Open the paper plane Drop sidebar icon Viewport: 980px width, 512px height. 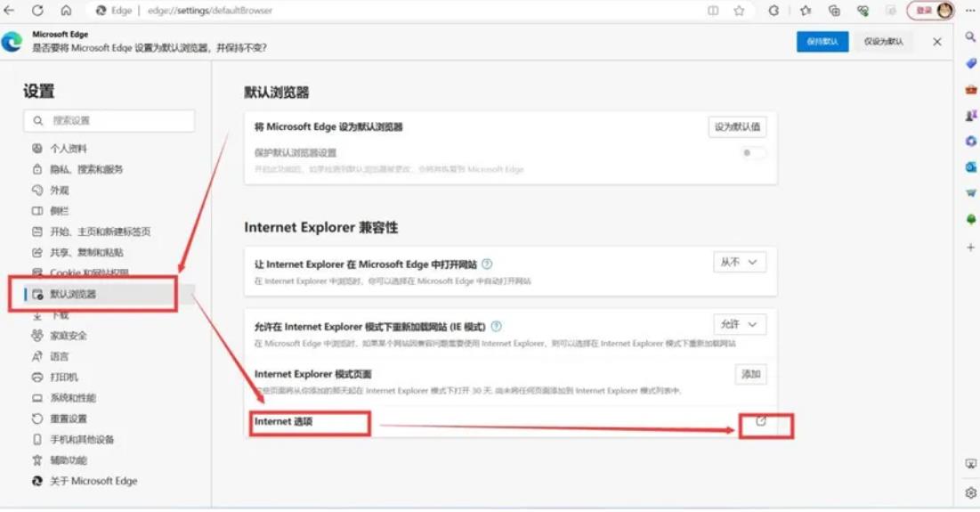coord(970,193)
